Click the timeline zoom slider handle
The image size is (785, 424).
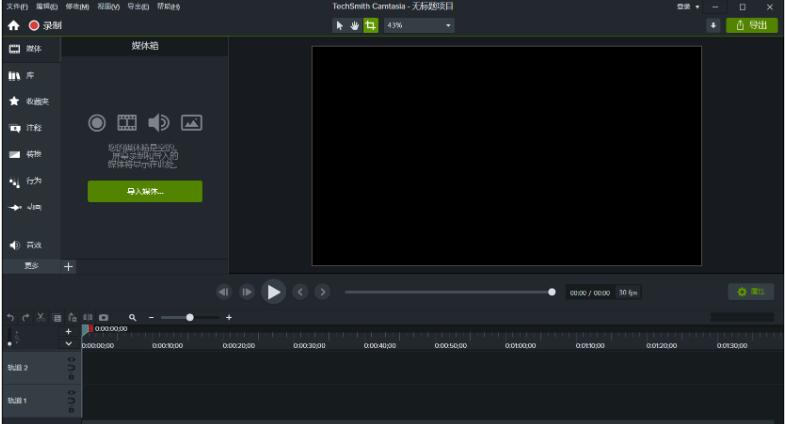tap(190, 317)
